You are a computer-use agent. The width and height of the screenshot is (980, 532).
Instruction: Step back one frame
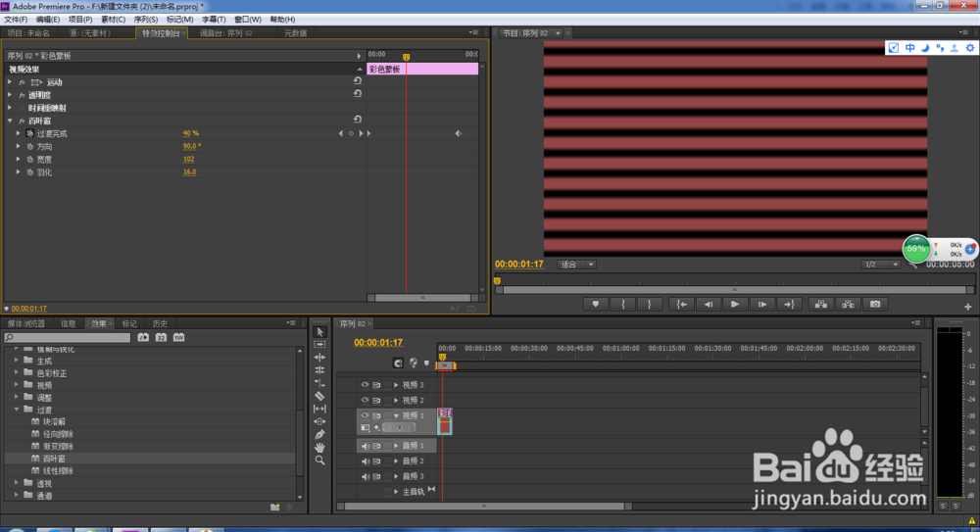[x=709, y=305]
